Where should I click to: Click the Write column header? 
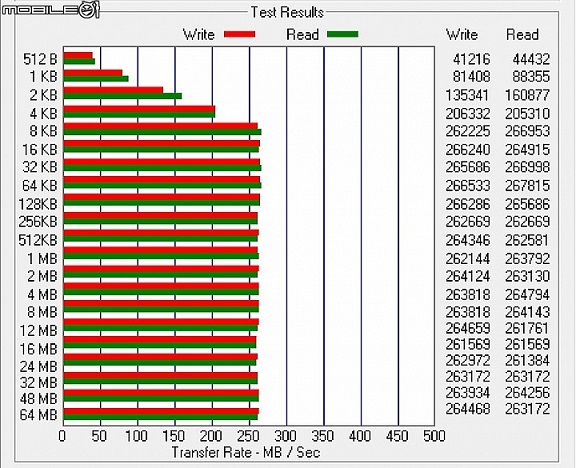coord(462,35)
